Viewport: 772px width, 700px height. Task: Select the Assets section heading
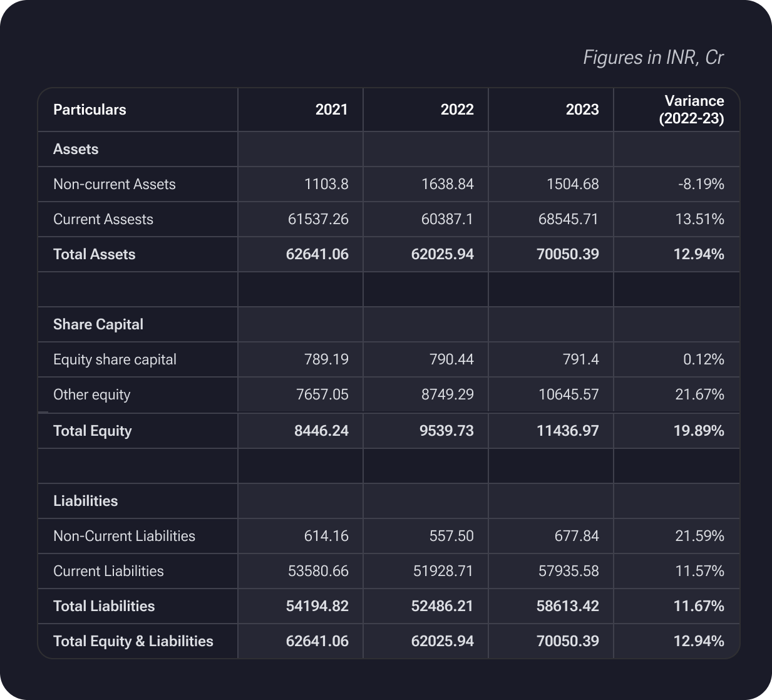76,149
